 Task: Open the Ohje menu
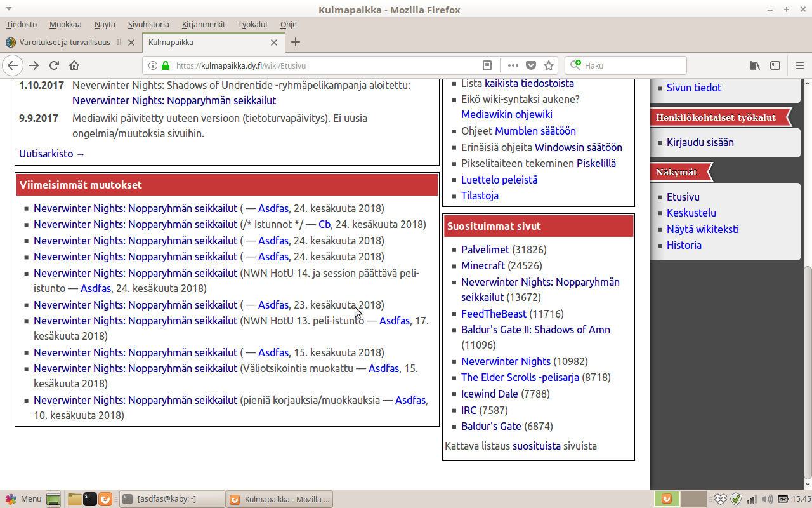(x=289, y=25)
